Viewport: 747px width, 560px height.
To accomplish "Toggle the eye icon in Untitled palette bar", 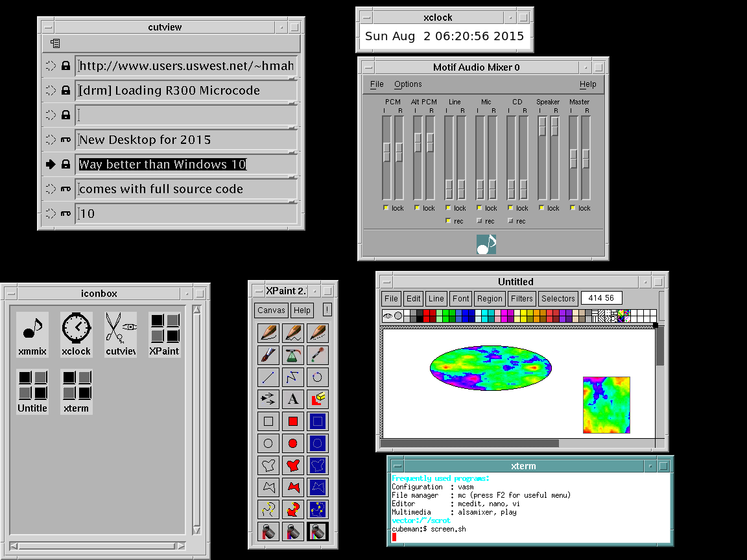I will (x=388, y=316).
